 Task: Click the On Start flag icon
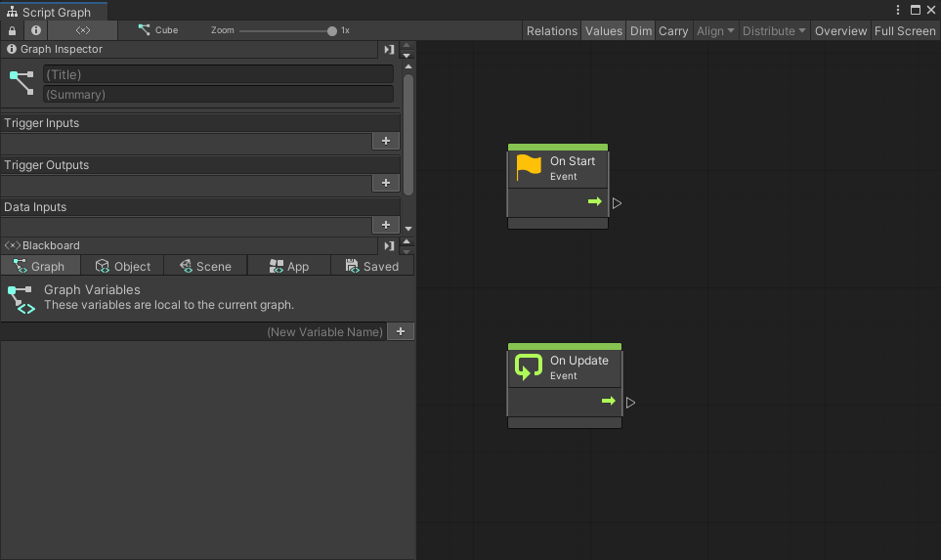point(529,168)
